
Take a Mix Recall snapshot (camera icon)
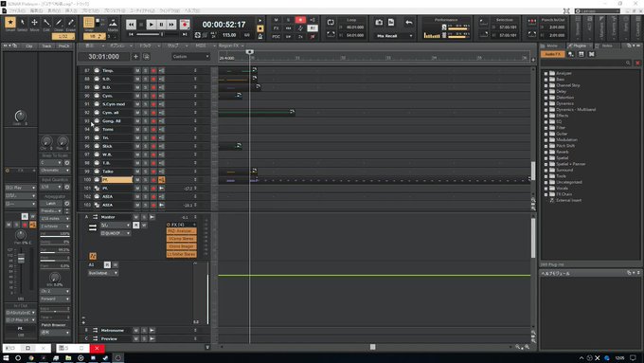tap(379, 22)
